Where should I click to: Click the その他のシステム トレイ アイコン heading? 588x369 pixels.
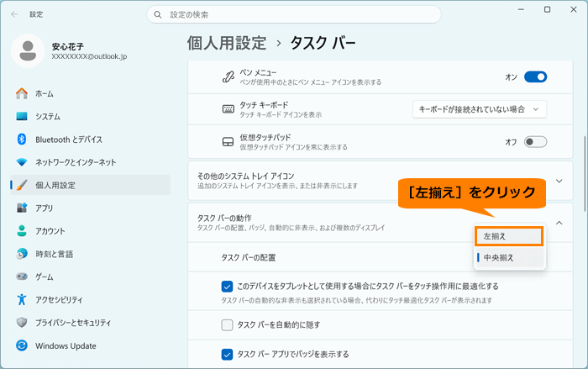[245, 176]
